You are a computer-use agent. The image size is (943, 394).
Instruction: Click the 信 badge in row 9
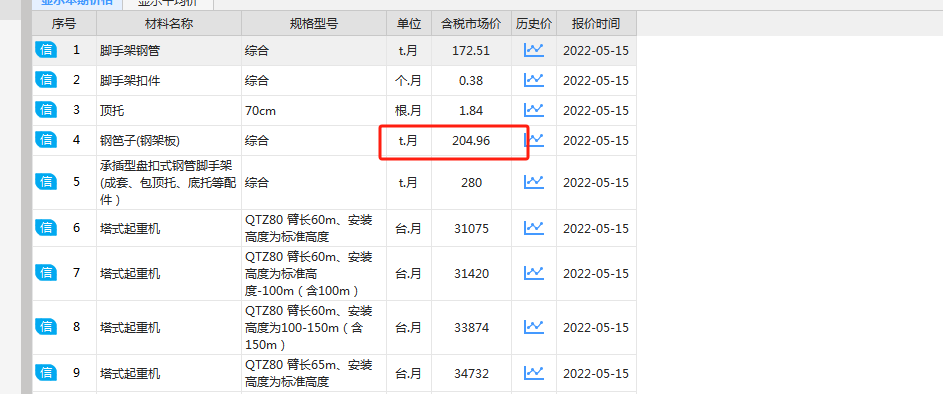click(46, 372)
